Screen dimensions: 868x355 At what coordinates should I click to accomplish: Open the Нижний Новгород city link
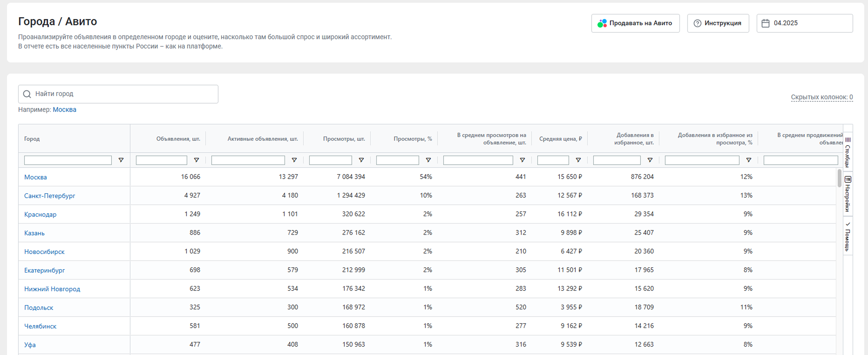coord(52,289)
